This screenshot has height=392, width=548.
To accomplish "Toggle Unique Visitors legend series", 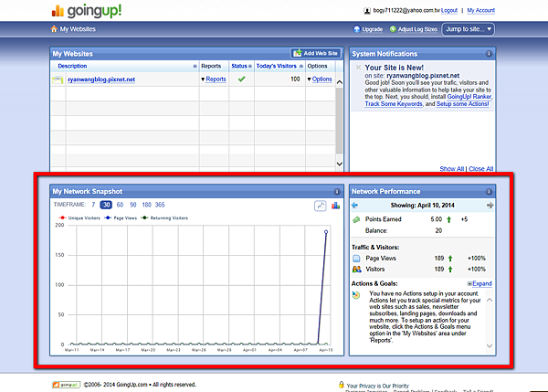I will (x=79, y=217).
